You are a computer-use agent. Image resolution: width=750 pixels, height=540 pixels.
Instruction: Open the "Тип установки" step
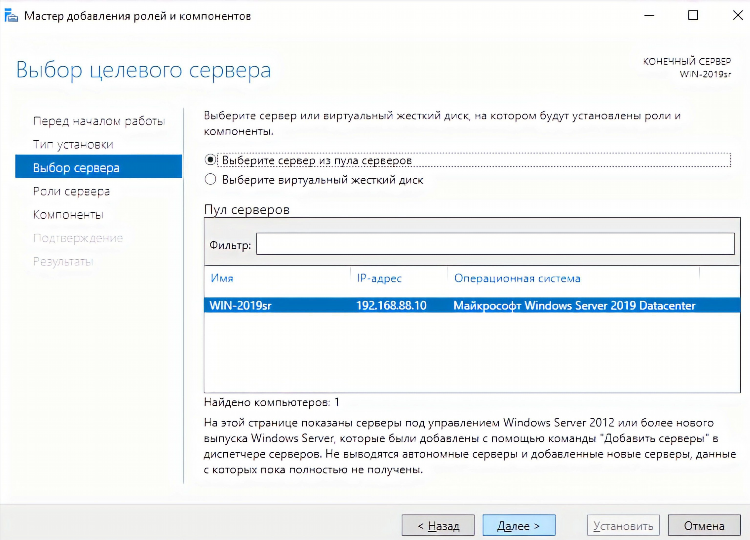coord(73,144)
